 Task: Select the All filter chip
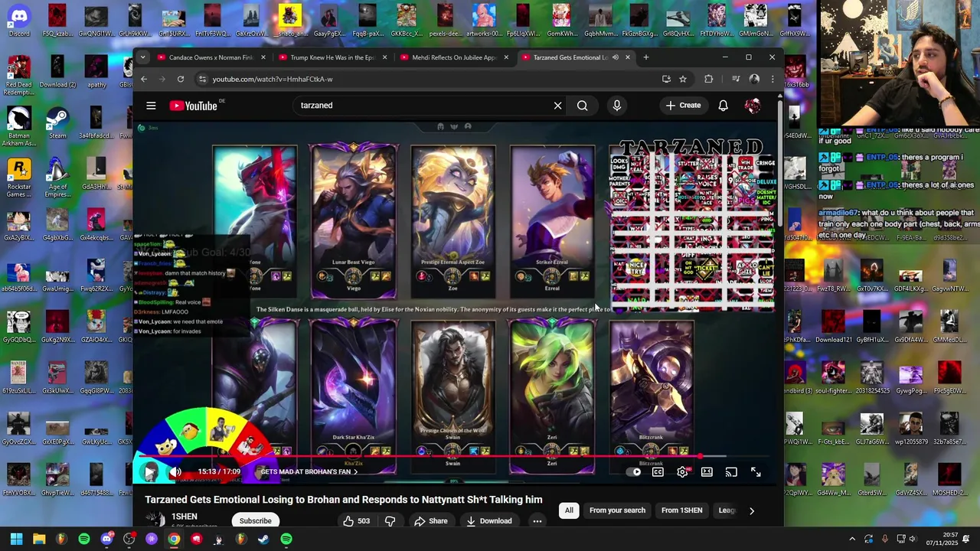click(x=569, y=510)
